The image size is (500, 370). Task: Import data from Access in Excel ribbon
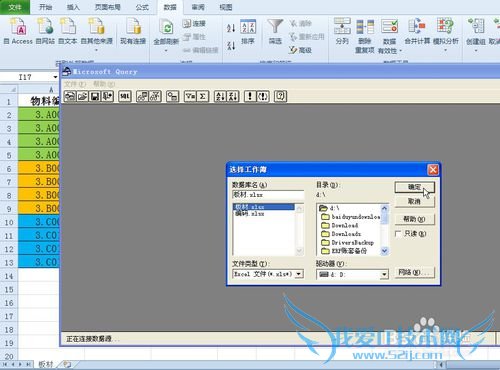click(x=18, y=32)
